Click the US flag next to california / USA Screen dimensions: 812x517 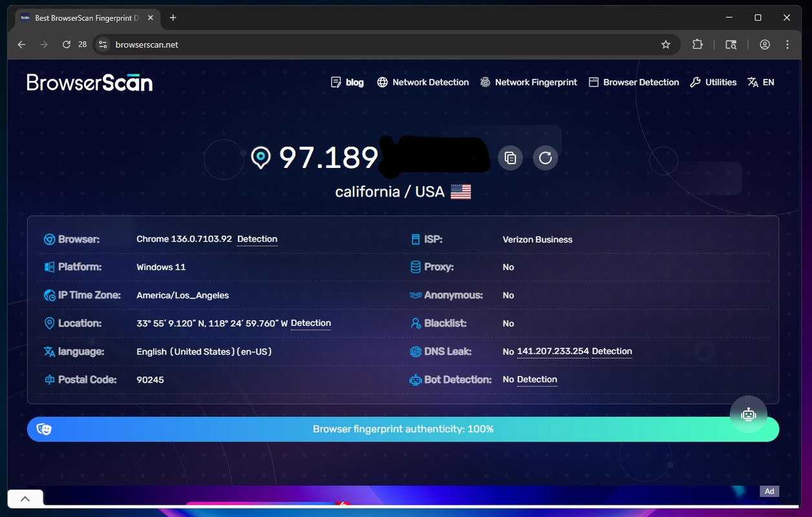pyautogui.click(x=461, y=192)
